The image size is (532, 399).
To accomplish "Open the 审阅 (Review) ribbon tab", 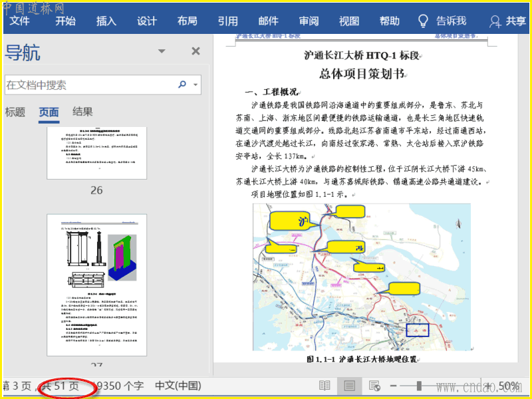I will click(309, 21).
